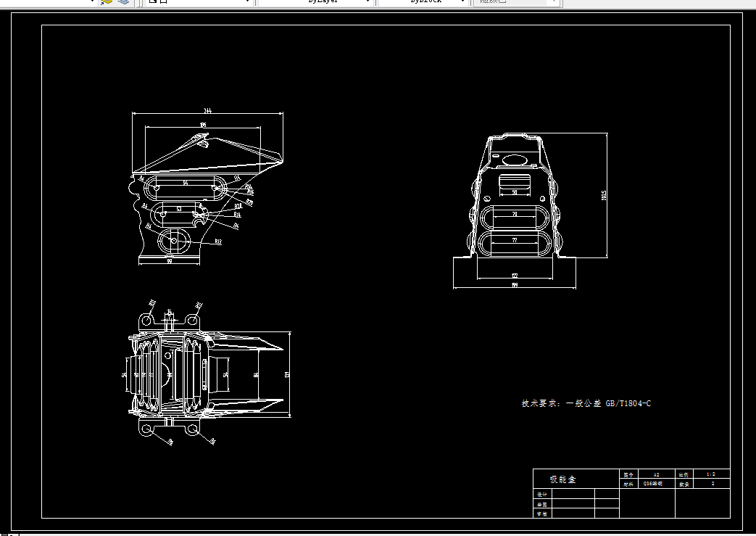Select the 99 base width dimension

click(x=169, y=261)
